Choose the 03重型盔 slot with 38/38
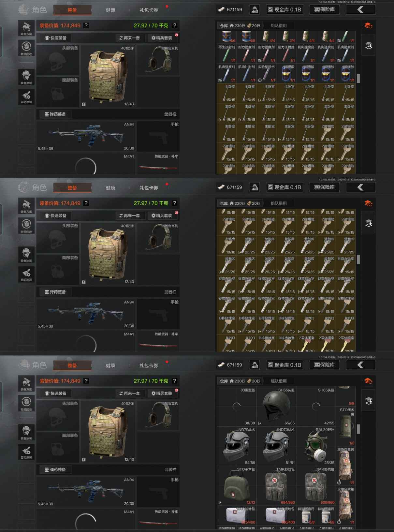The height and width of the screenshot is (532, 394). [x=237, y=406]
